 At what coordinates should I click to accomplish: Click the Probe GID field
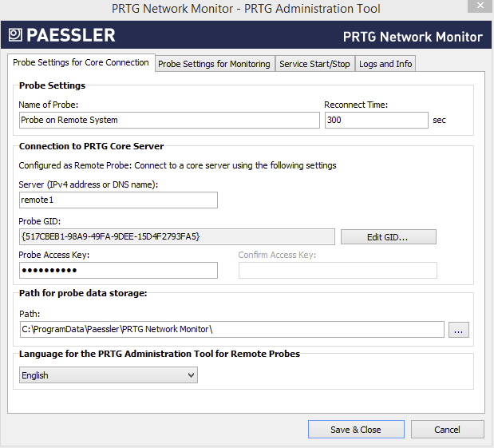(176, 236)
